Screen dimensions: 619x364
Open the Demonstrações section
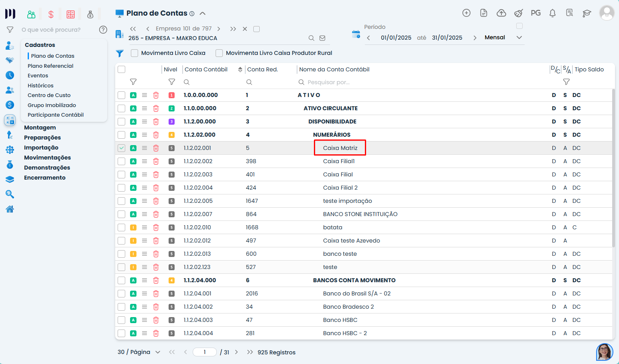coord(47,168)
